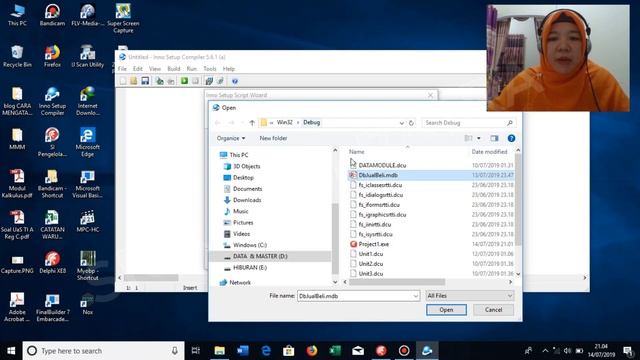Click green Run icon in Inno Setup toolbar
The height and width of the screenshot is (360, 640).
coord(184,81)
